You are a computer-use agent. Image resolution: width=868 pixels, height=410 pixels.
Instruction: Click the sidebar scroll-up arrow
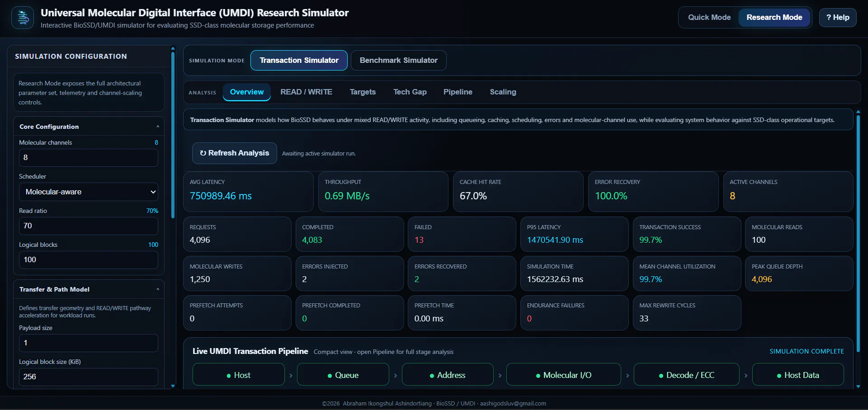[x=173, y=48]
